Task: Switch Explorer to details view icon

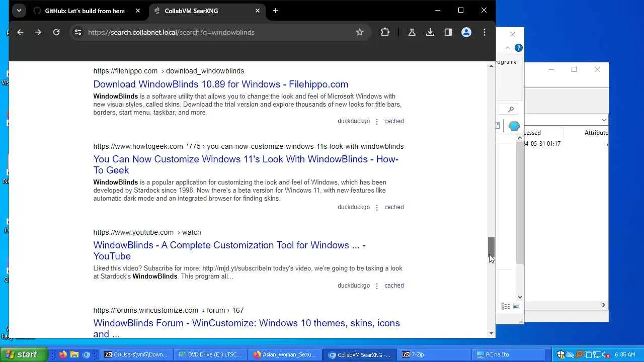Action: tap(506, 306)
